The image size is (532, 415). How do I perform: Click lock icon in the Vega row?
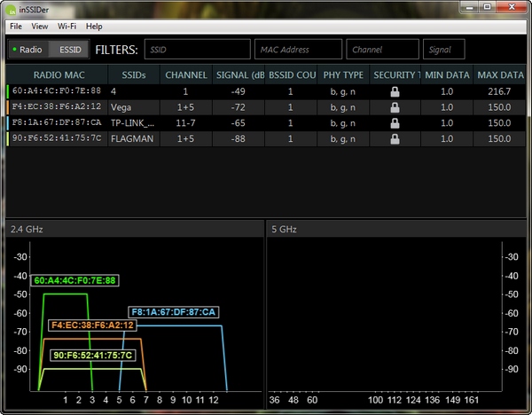click(x=395, y=106)
